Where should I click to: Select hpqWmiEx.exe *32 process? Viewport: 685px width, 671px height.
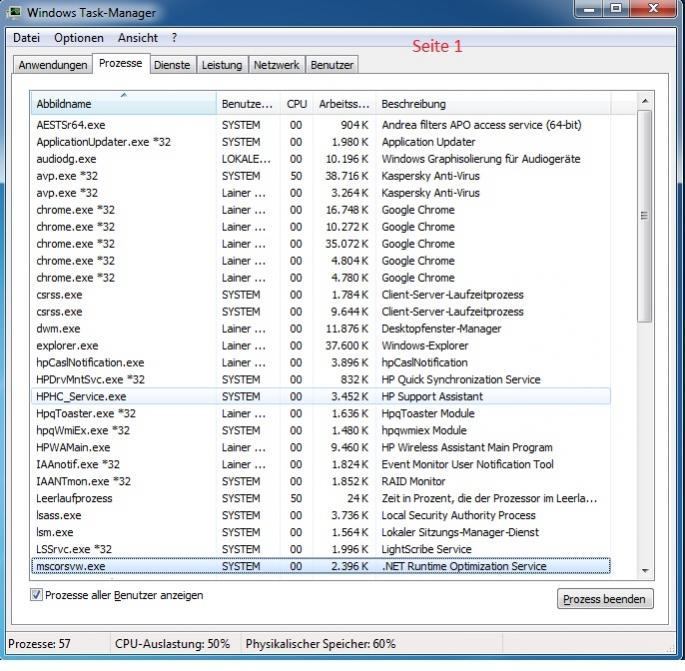coord(321,431)
